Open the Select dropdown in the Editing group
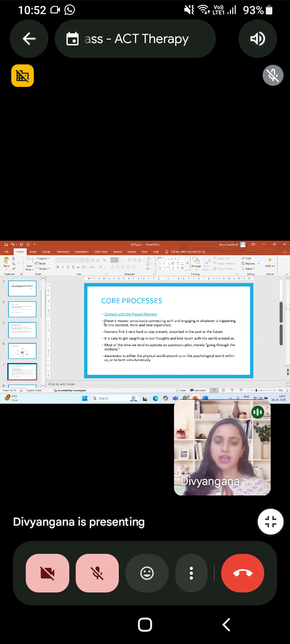The height and width of the screenshot is (644, 290). (x=249, y=268)
